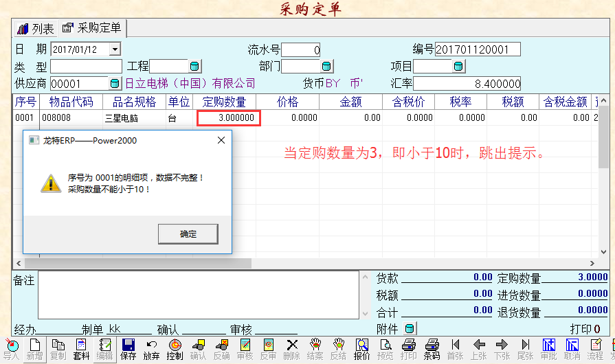Click the horizontal scrollbar left arrow
The width and height of the screenshot is (615, 364).
19,263
